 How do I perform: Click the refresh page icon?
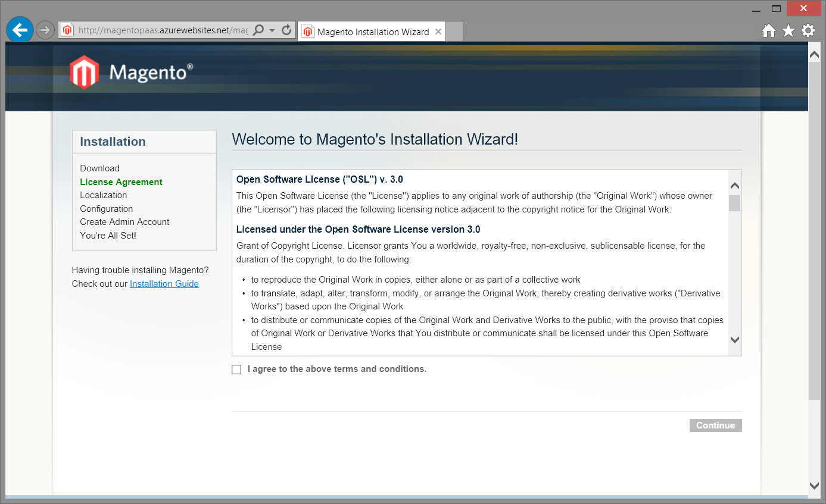pyautogui.click(x=286, y=30)
